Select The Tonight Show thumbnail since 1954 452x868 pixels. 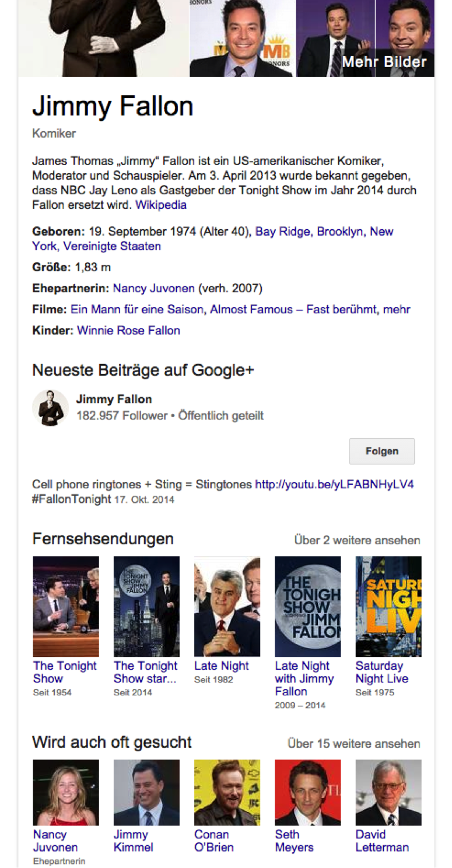[66, 607]
